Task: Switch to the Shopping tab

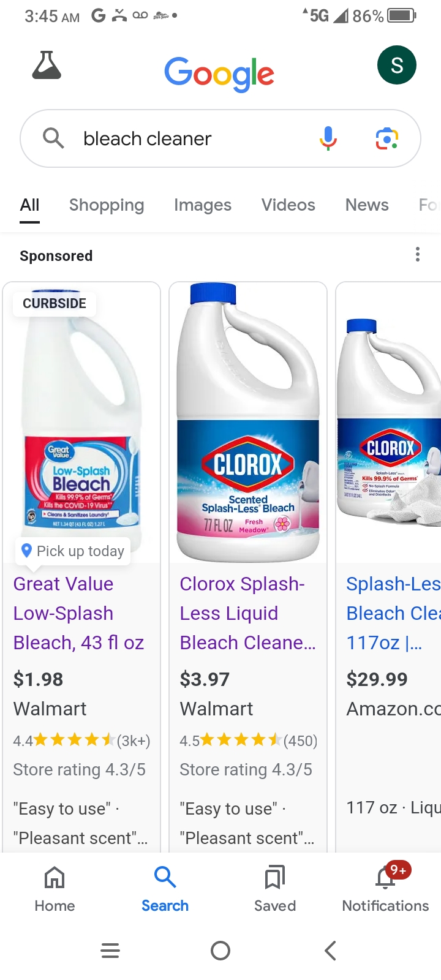Action: (107, 205)
